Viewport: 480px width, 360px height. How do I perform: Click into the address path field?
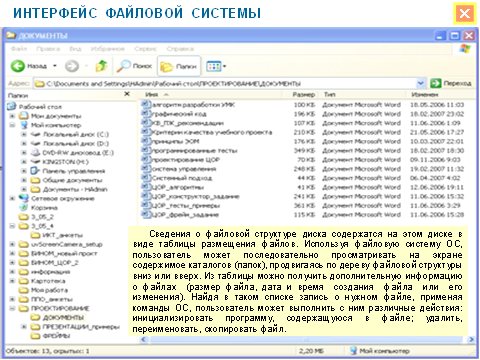(225, 83)
